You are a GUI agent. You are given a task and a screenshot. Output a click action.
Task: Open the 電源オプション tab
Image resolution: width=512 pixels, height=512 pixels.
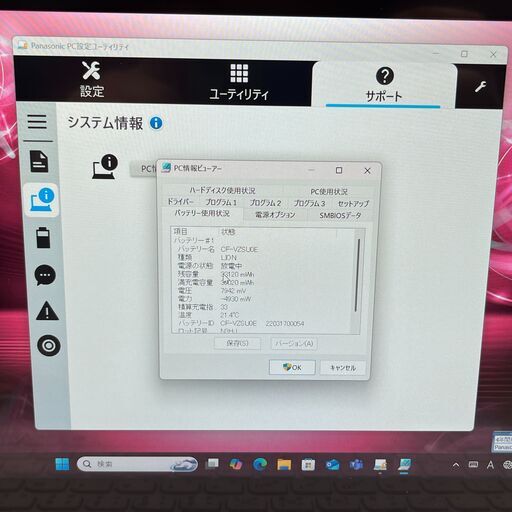(x=275, y=215)
